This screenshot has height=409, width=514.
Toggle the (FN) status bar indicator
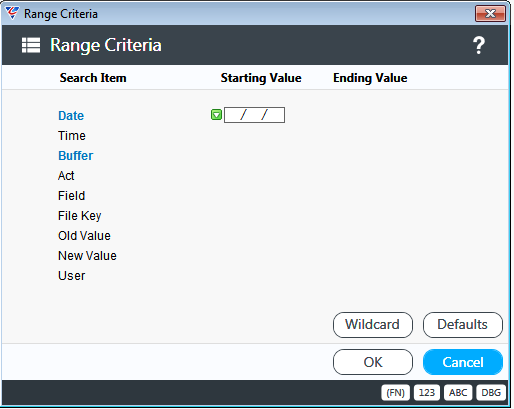(x=395, y=393)
